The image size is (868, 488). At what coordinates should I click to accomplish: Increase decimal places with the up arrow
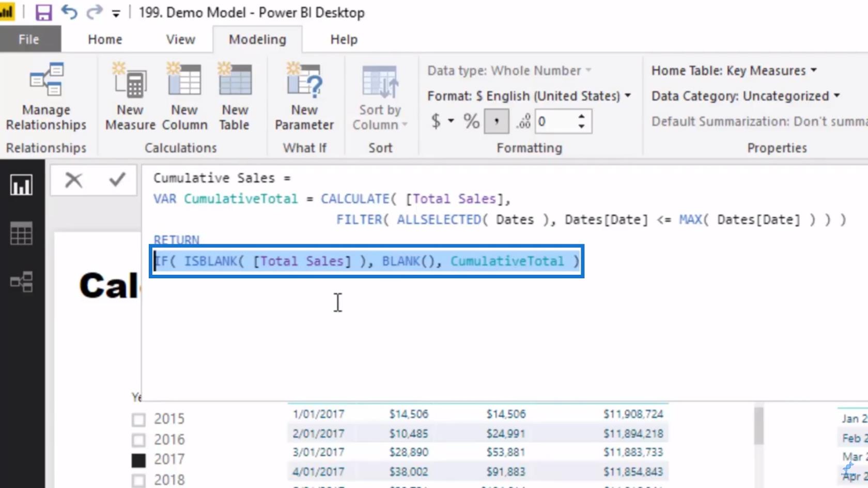[582, 117]
